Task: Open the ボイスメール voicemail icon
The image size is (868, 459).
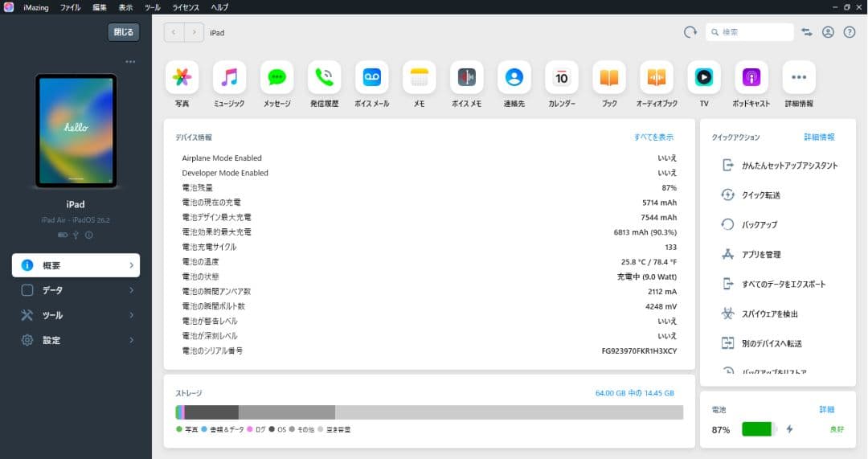Action: pyautogui.click(x=372, y=77)
